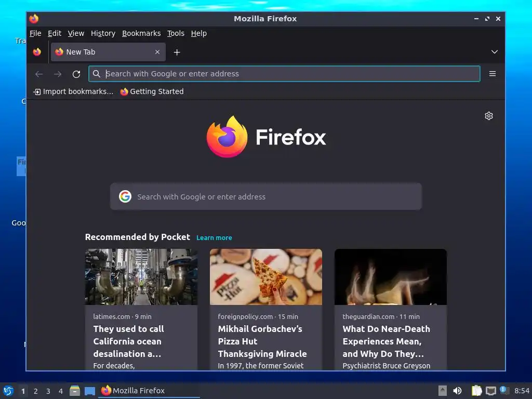Launch file manager from taskbar
Image resolution: width=532 pixels, height=399 pixels.
(x=75, y=391)
